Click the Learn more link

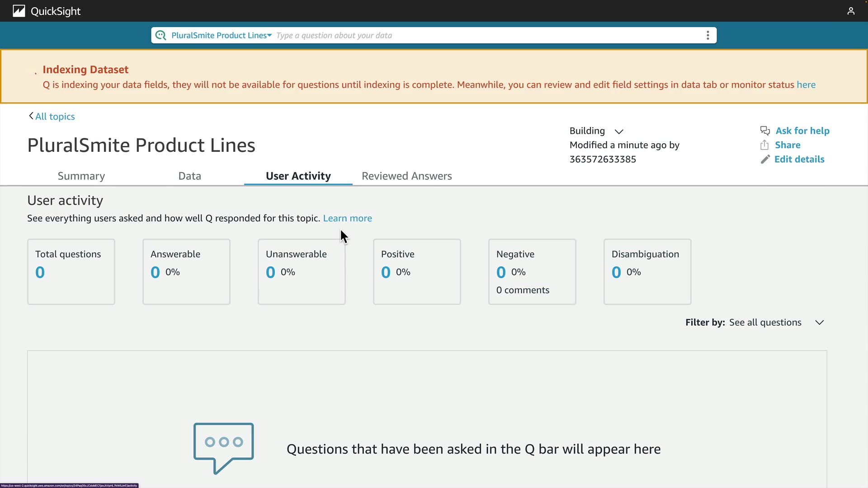pos(347,218)
